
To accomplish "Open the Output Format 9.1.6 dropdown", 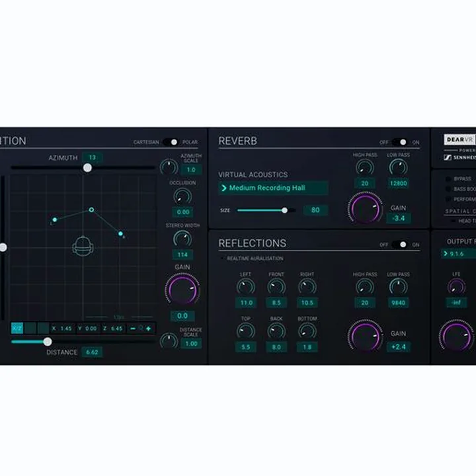I will pyautogui.click(x=458, y=254).
